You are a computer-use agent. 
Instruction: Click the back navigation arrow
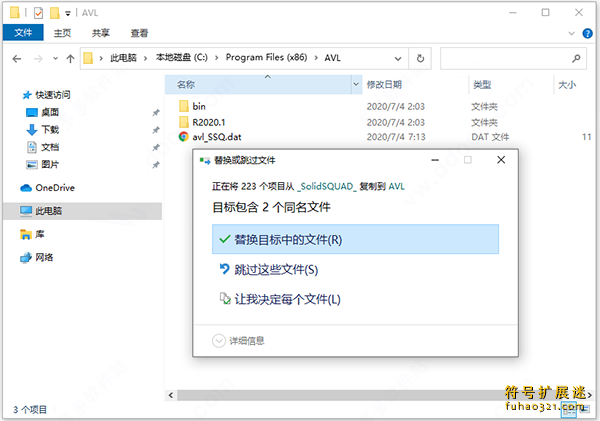pos(16,59)
